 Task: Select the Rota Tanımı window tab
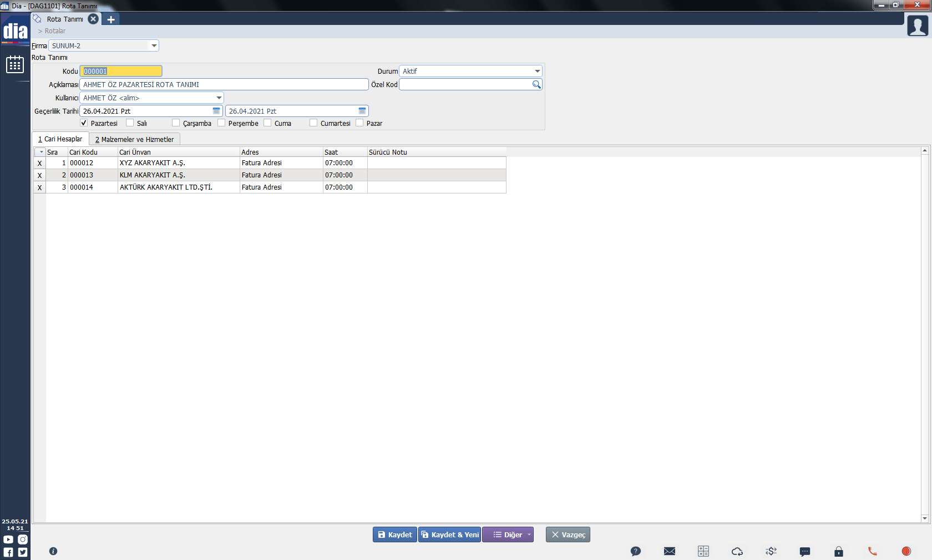click(65, 19)
